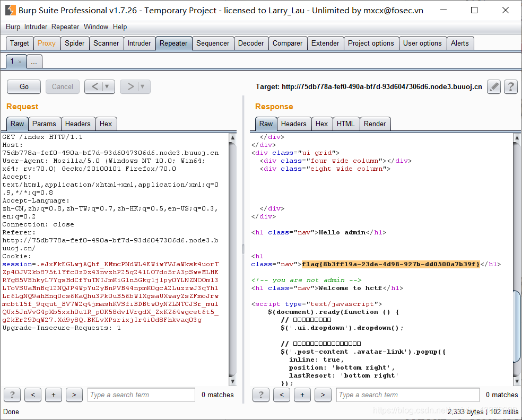Screen dimensions: 522x420
Task: Show the Response HTML tab
Action: 345,124
